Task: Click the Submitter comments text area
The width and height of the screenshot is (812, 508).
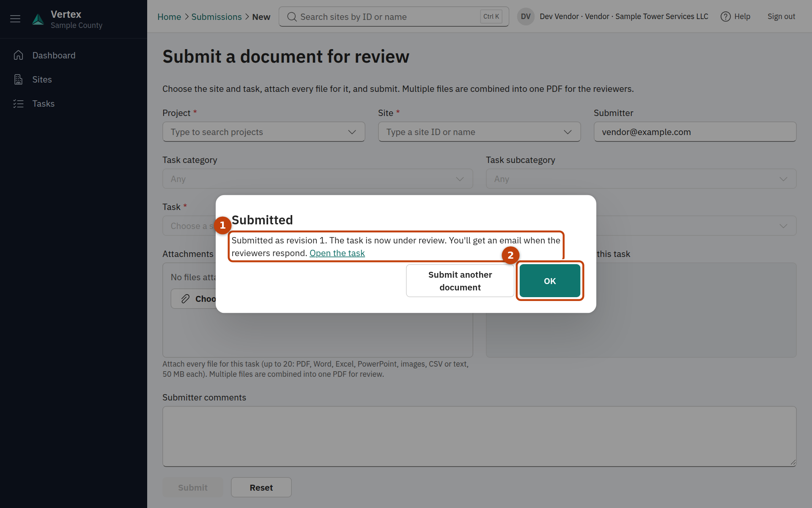Action: (x=479, y=436)
